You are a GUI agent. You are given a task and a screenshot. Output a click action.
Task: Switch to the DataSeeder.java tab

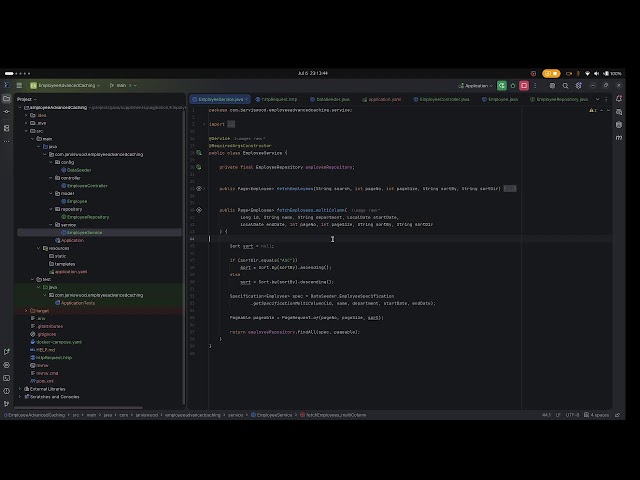click(x=330, y=99)
